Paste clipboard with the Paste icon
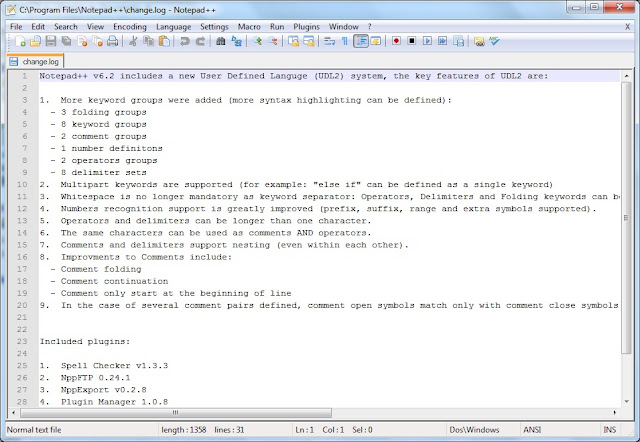Screen dimensions: 640x442 [x=164, y=41]
